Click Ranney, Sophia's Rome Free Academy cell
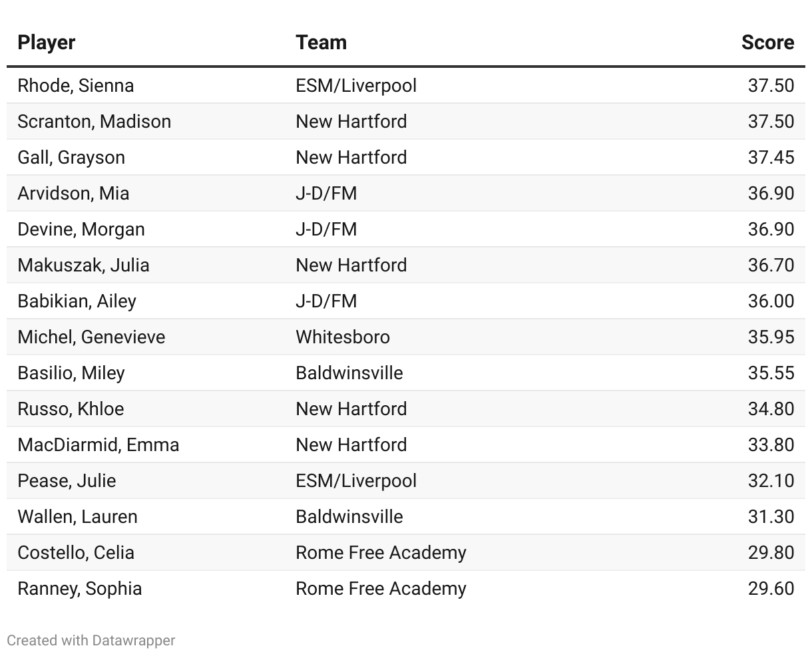The image size is (812, 656). pyautogui.click(x=381, y=588)
